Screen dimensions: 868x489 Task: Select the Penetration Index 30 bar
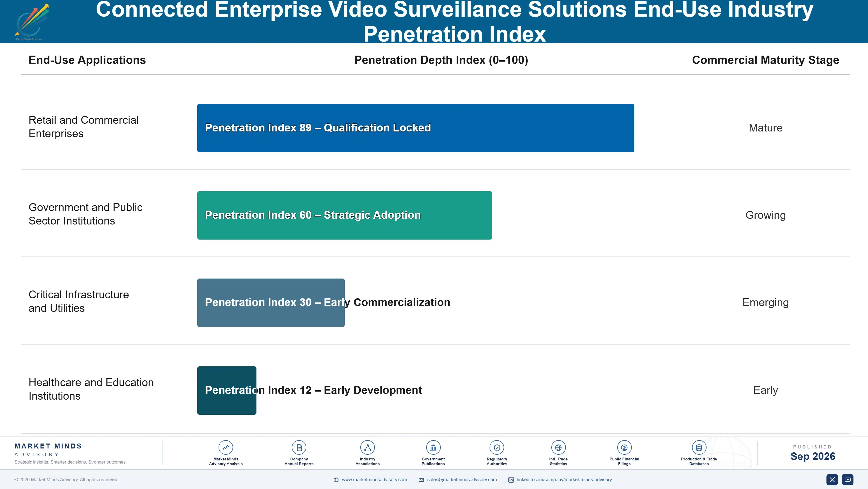tap(270, 302)
